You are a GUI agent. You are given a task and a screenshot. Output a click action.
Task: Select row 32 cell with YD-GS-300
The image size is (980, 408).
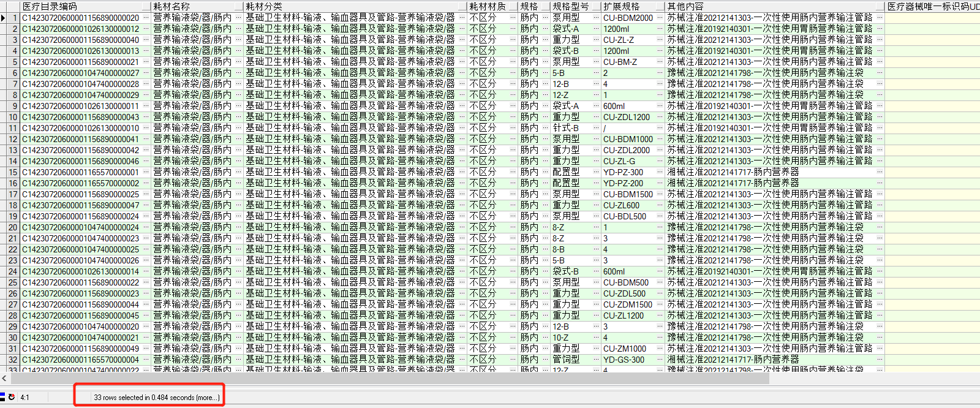[625, 360]
